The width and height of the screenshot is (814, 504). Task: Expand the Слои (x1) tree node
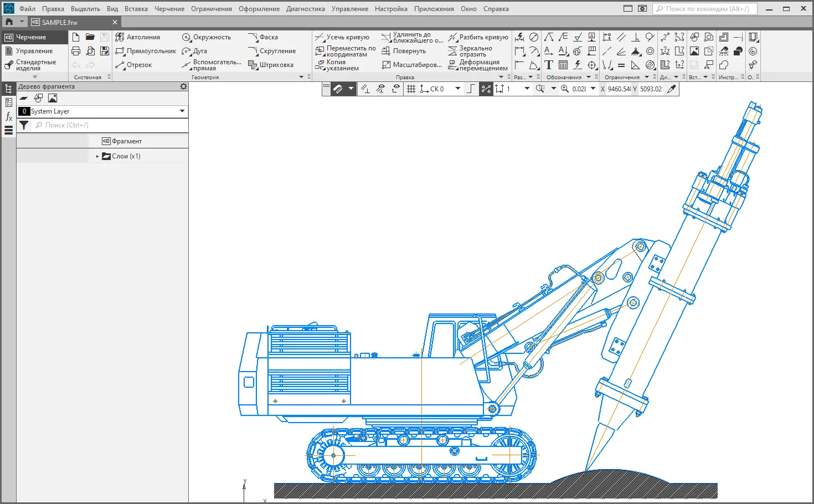tap(97, 156)
